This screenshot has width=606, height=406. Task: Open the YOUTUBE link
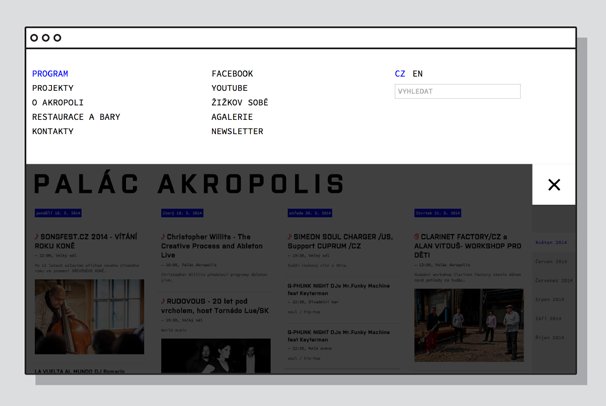(x=229, y=88)
